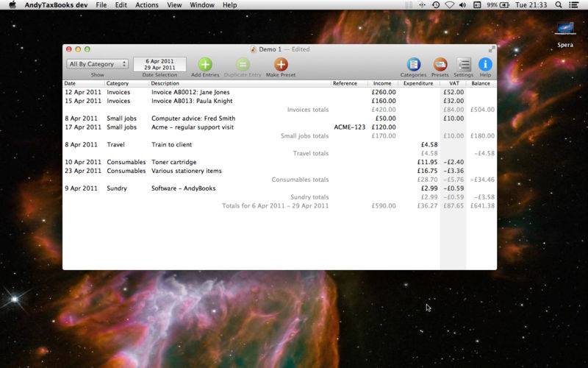Click the red Make Preset icon
This screenshot has width=588, height=368.
[x=281, y=64]
